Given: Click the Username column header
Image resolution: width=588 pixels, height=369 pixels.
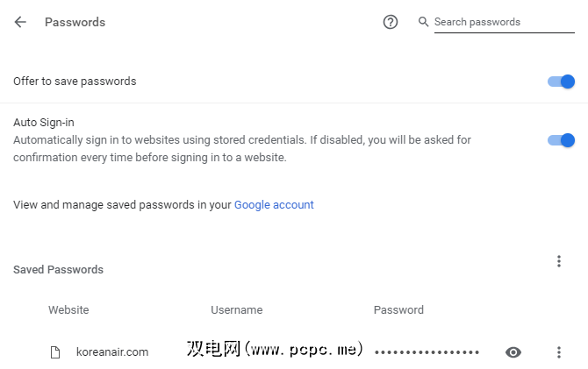Looking at the screenshot, I should (236, 310).
